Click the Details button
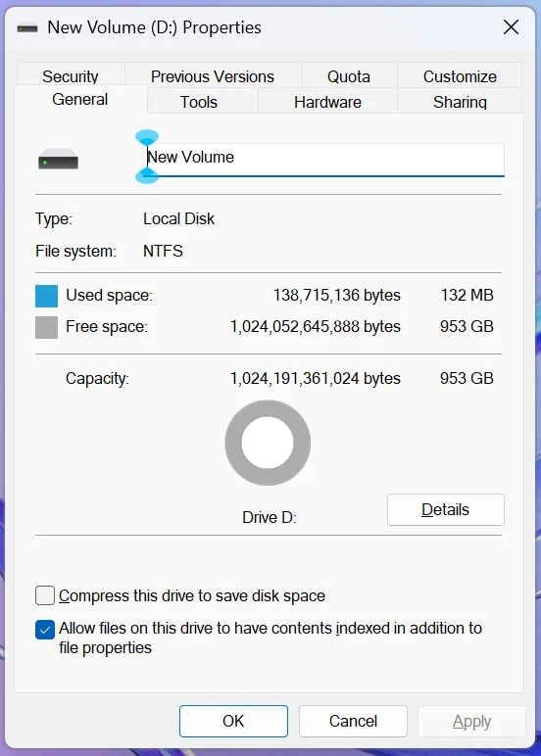This screenshot has width=541, height=756. 446,509
